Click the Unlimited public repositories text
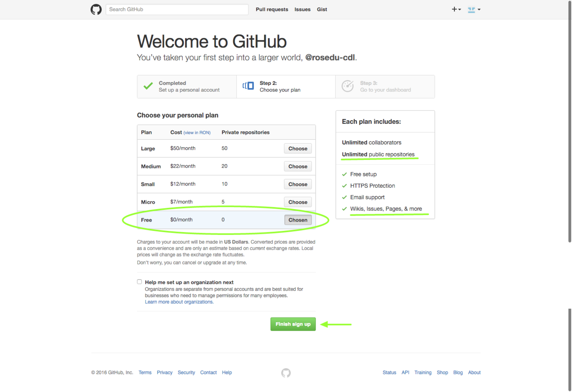 point(378,154)
